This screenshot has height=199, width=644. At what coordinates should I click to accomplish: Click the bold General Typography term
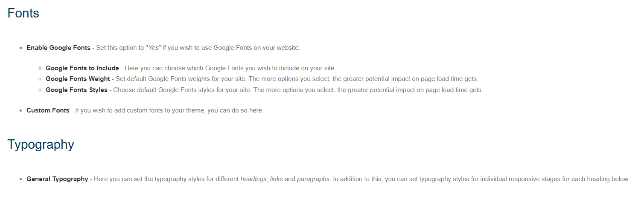(x=57, y=179)
